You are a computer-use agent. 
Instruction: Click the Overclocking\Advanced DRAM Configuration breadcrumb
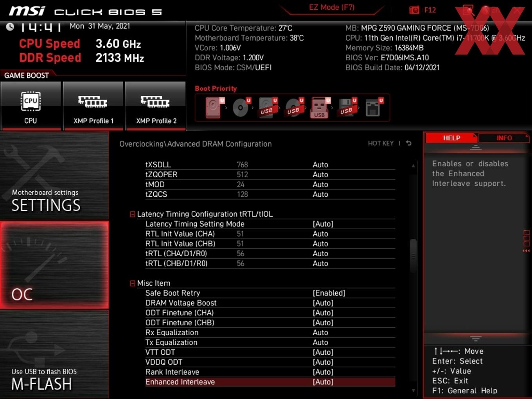[196, 144]
